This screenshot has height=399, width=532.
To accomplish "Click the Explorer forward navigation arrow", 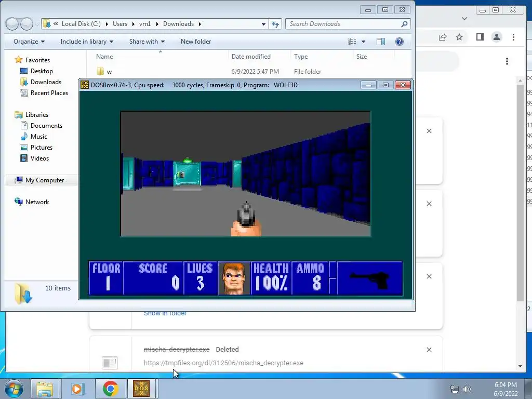I will (26, 24).
